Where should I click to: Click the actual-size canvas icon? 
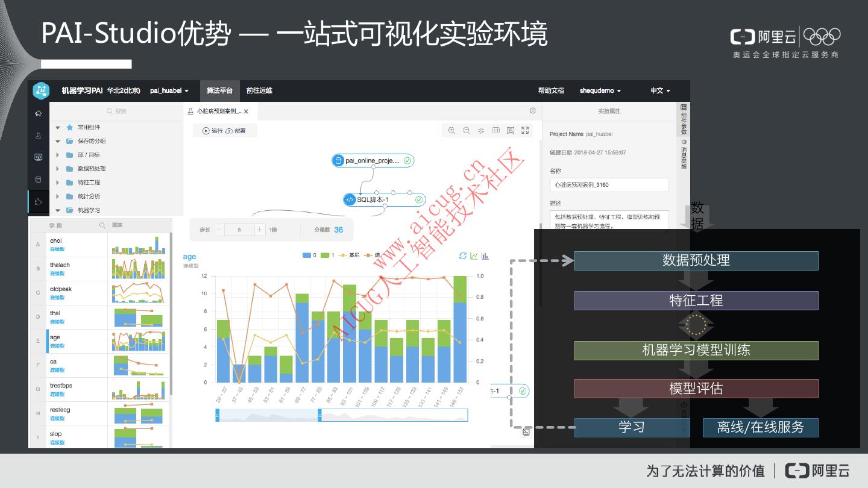[496, 130]
